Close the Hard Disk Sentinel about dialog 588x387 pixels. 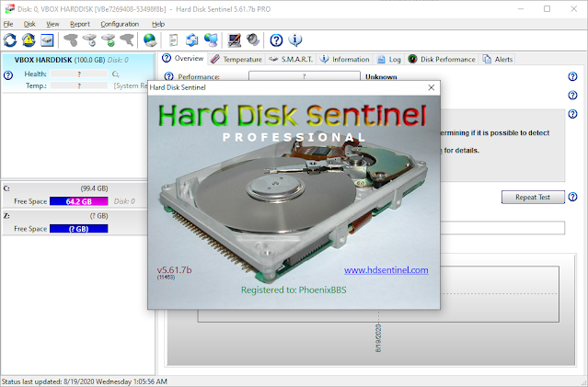(x=432, y=87)
